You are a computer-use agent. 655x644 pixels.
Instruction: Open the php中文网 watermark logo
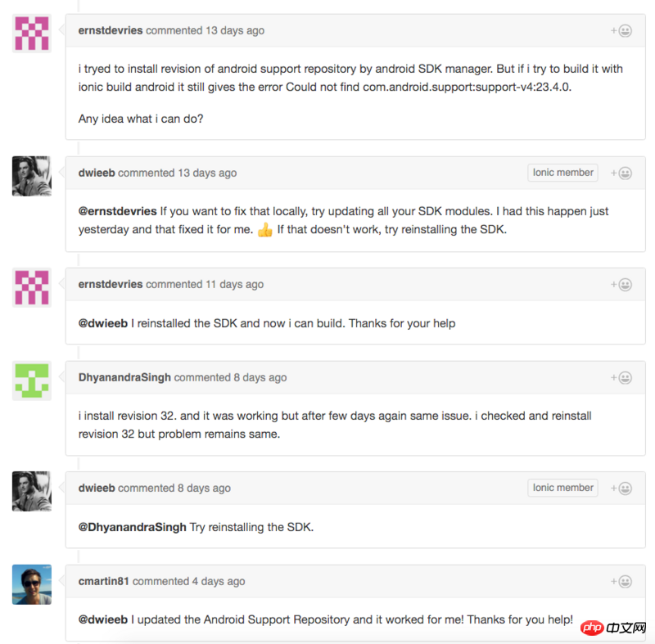[613, 628]
